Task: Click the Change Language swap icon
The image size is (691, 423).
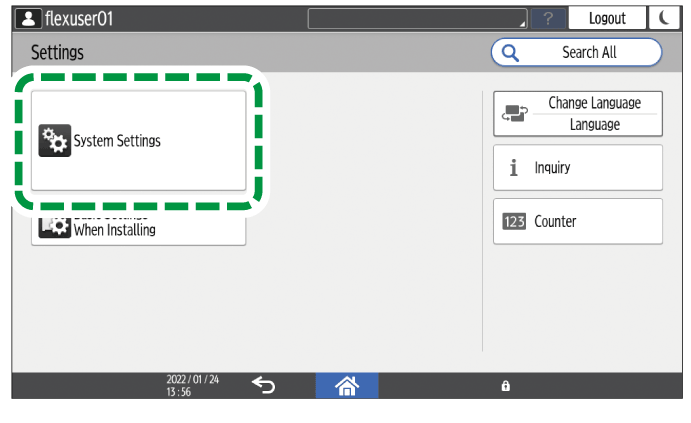Action: click(512, 114)
